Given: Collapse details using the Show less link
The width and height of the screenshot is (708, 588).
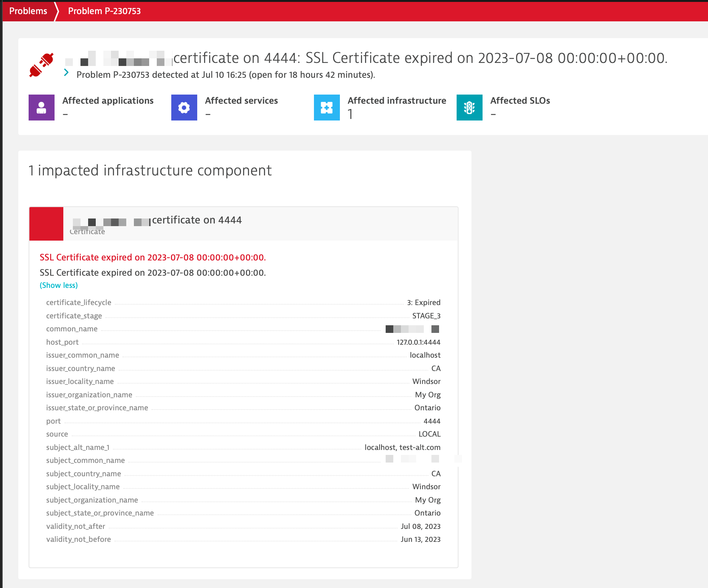Looking at the screenshot, I should 58,285.
